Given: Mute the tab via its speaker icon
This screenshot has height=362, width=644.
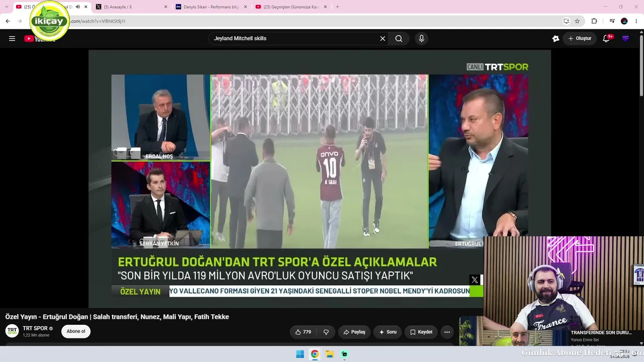Looking at the screenshot, I should click(77, 7).
